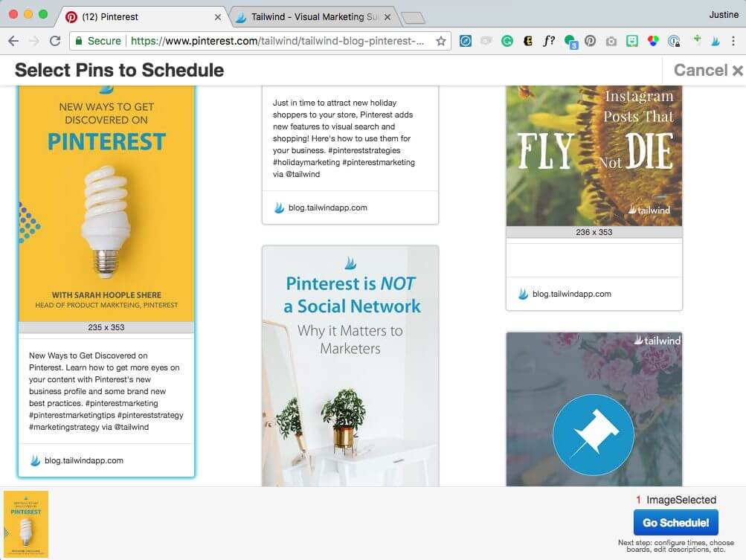The width and height of the screenshot is (746, 560).
Task: Cancel pin selection
Action: (708, 70)
